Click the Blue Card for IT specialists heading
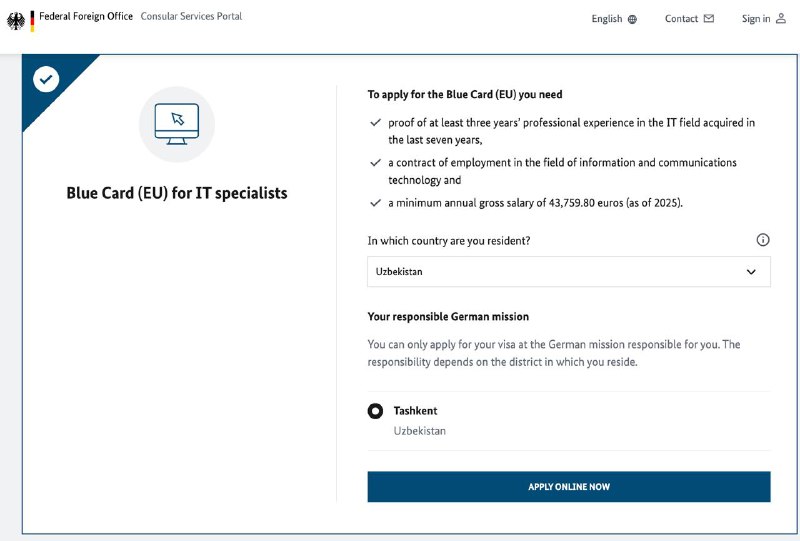 point(177,193)
